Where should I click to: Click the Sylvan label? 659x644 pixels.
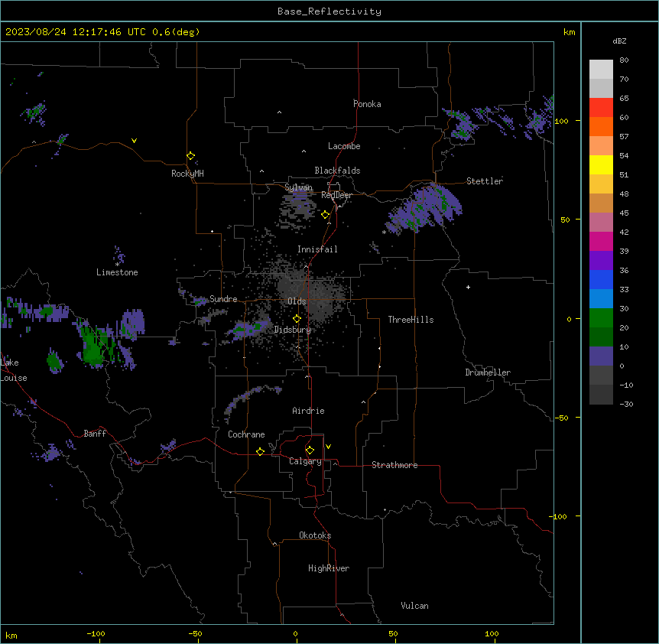pyautogui.click(x=298, y=187)
